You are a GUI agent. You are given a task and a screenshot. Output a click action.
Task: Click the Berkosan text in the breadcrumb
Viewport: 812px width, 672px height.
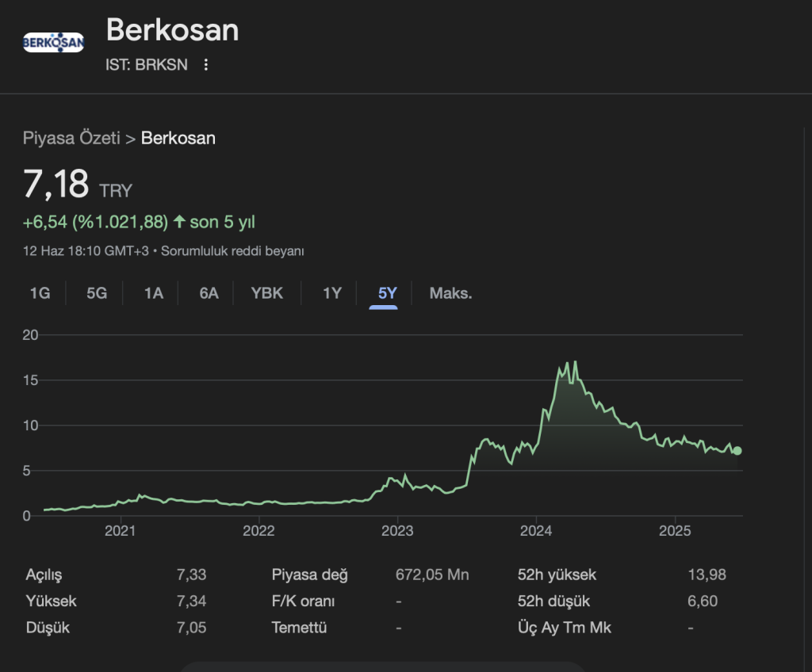tap(178, 138)
